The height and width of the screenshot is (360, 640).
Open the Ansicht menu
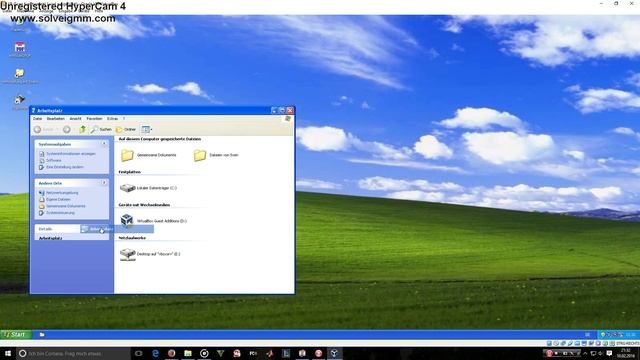[x=76, y=119]
